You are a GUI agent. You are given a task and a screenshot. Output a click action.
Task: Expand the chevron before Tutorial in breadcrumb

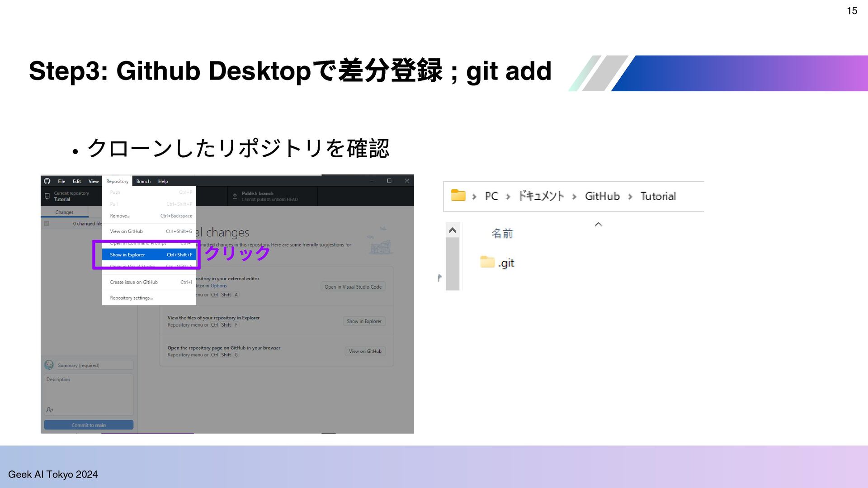630,197
